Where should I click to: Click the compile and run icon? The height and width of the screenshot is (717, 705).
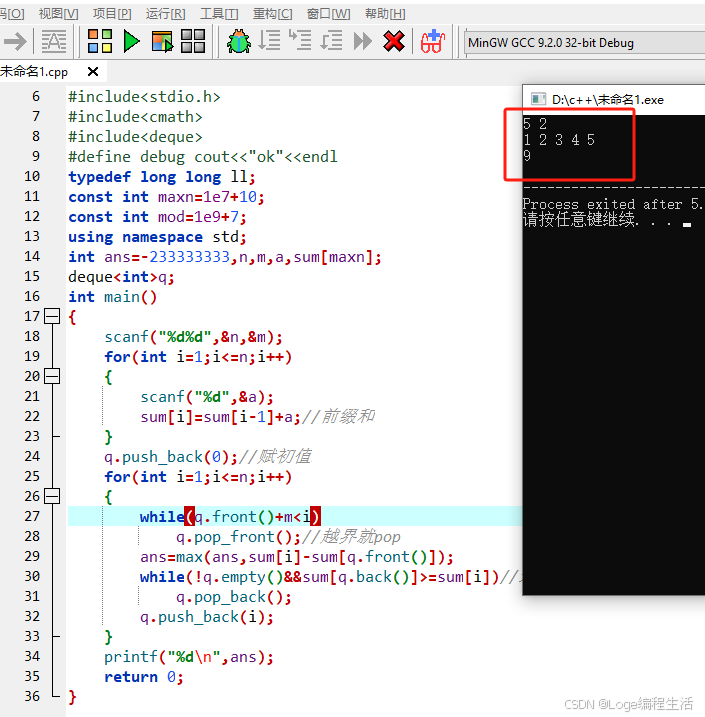(162, 42)
